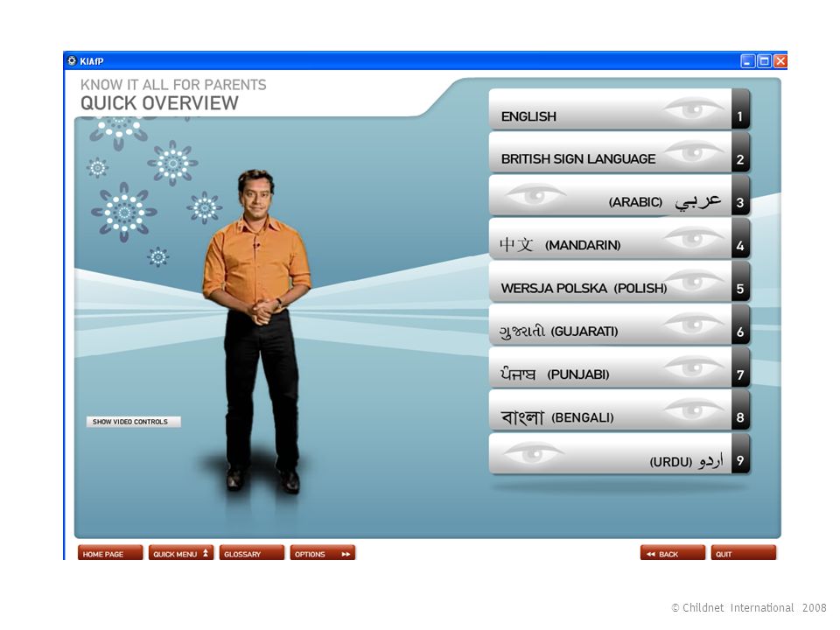Click the eye icon on Urdu row
The height and width of the screenshot is (630, 840).
[534, 454]
